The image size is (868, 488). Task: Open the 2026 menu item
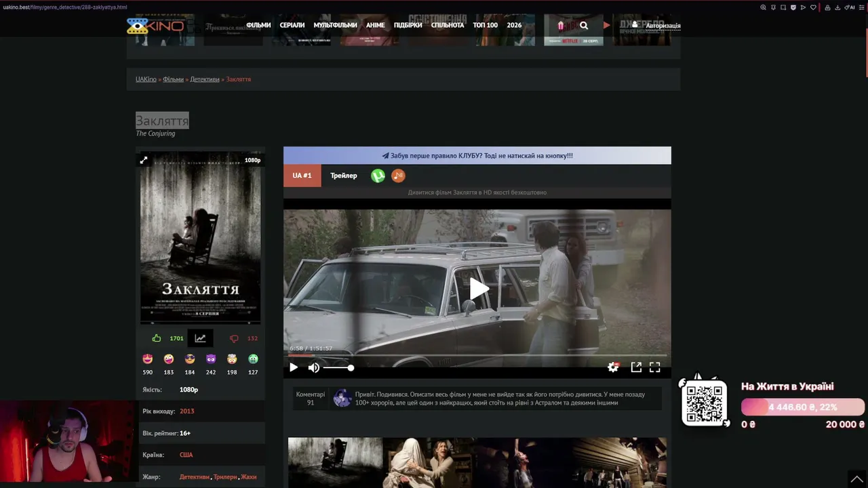click(514, 25)
